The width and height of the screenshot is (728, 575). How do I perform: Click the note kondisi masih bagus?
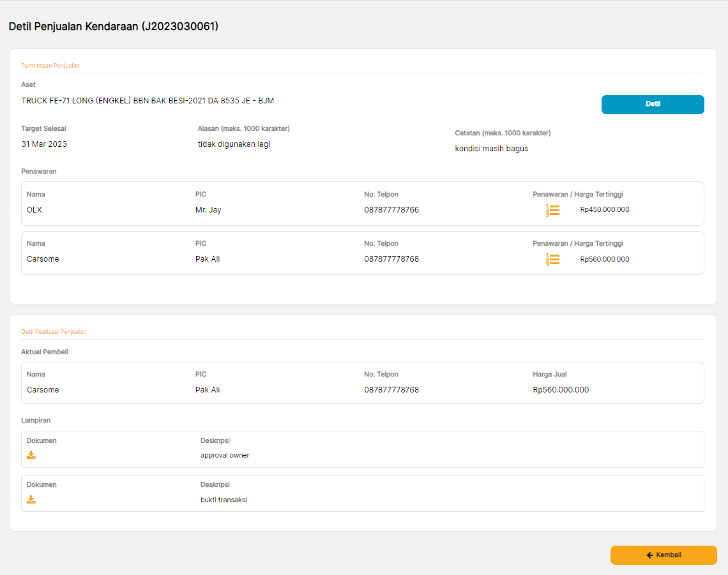[491, 149]
